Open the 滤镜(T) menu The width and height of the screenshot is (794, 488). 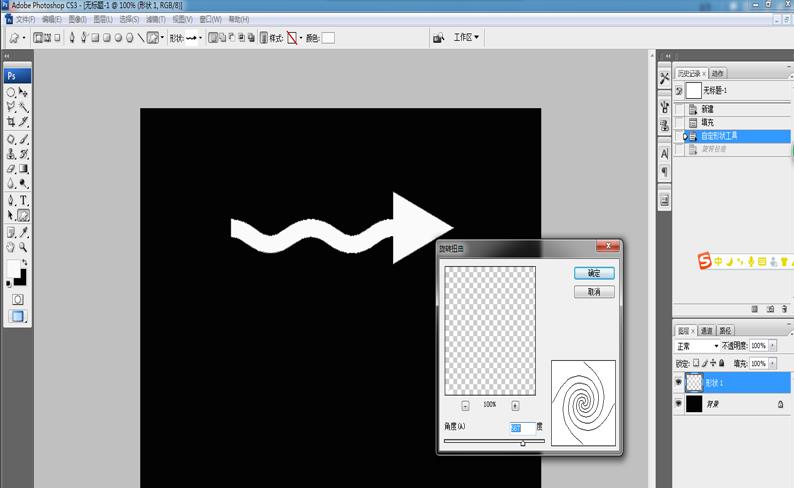tap(155, 19)
